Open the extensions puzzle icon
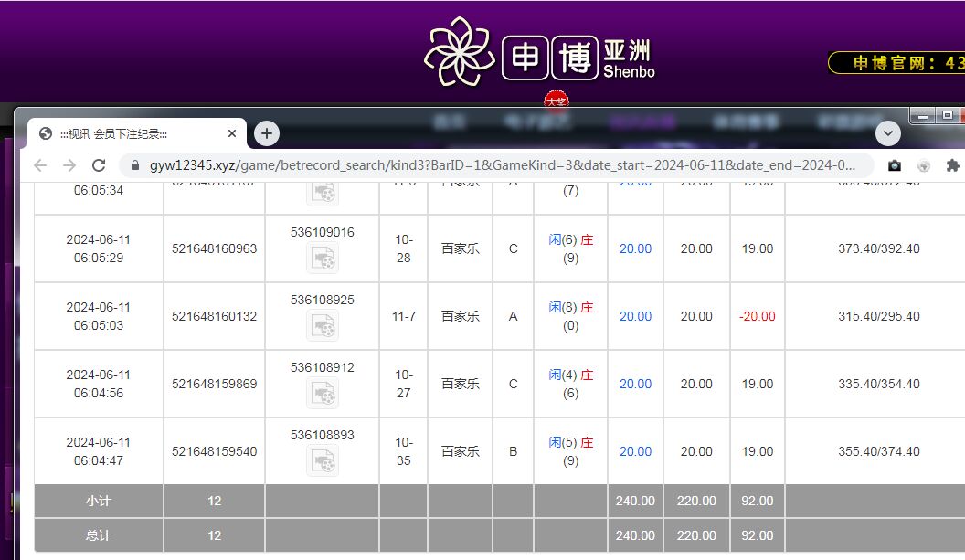The height and width of the screenshot is (560, 965). (952, 165)
